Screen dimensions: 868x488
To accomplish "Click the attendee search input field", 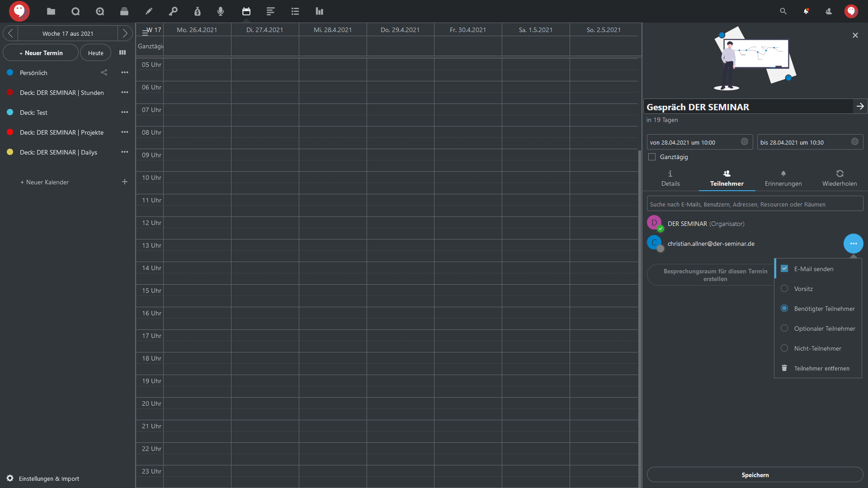I will click(755, 204).
